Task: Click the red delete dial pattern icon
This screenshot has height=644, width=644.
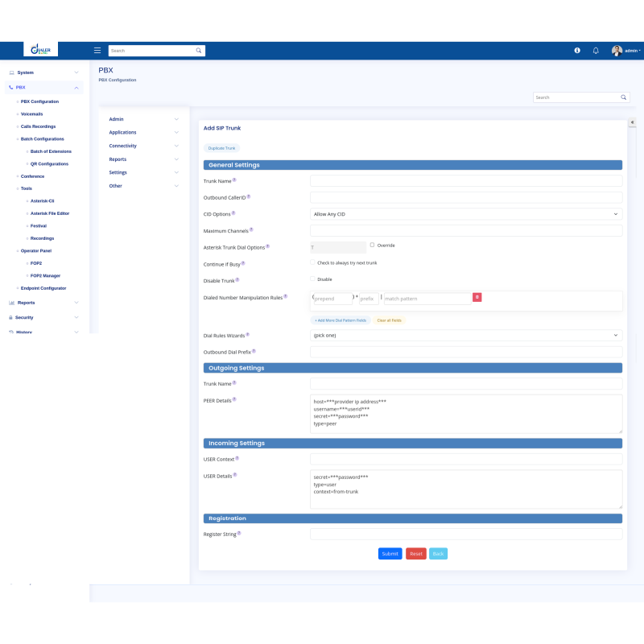Action: click(x=477, y=297)
